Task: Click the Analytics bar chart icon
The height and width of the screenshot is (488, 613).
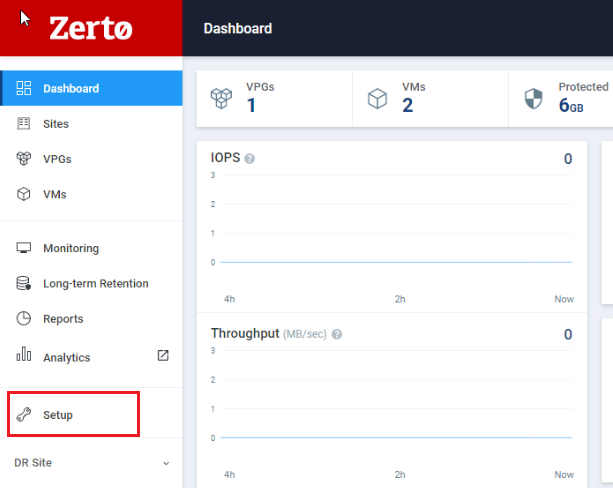Action: pos(24,356)
